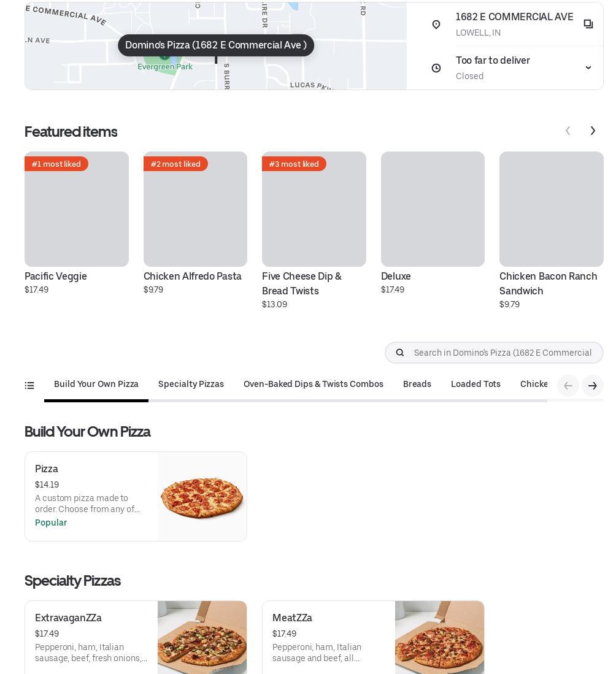Screen dimensions: 616x674
Task: Click the clock hours icon
Action: [x=436, y=68]
